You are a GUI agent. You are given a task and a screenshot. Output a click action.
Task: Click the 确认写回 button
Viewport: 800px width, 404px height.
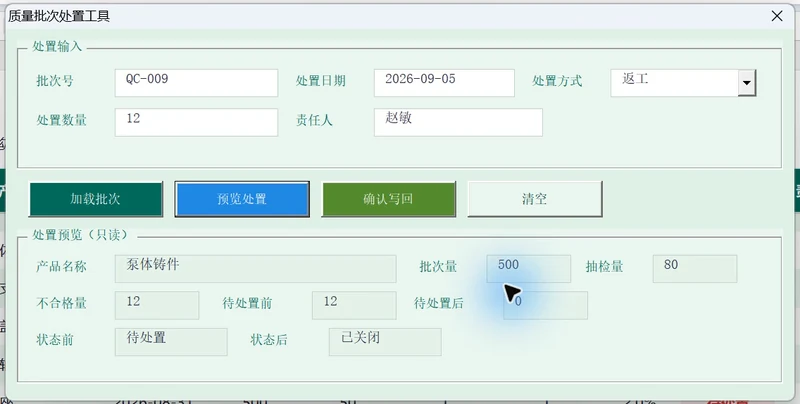point(388,199)
